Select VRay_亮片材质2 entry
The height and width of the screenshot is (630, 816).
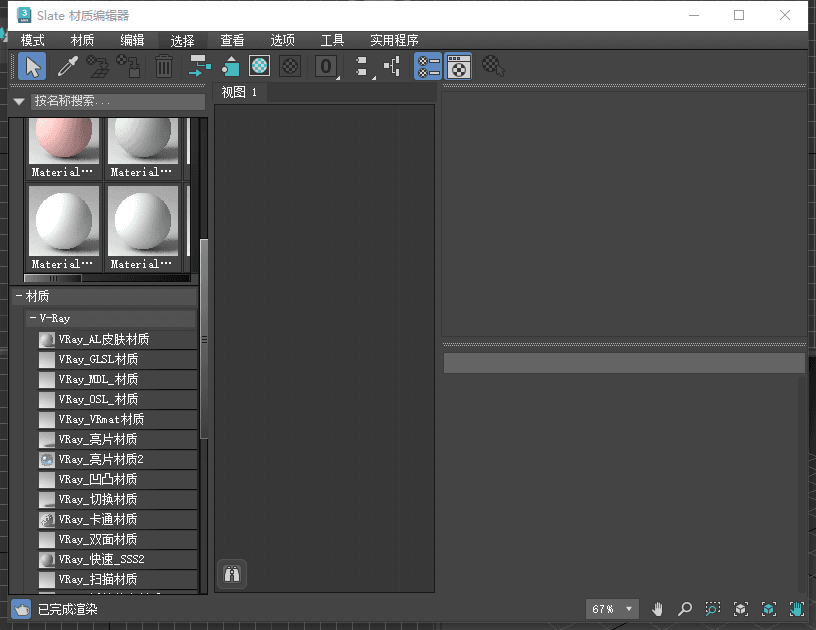pos(118,459)
